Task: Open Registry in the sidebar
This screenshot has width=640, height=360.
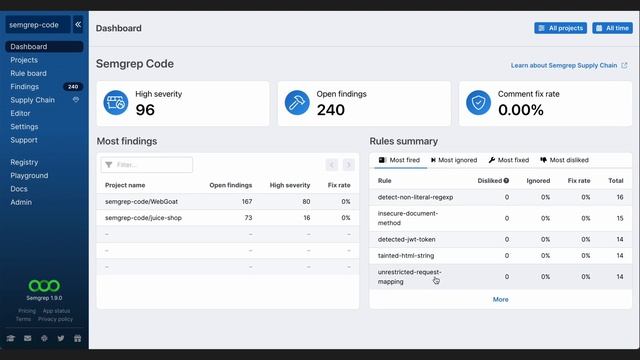Action: point(24,162)
